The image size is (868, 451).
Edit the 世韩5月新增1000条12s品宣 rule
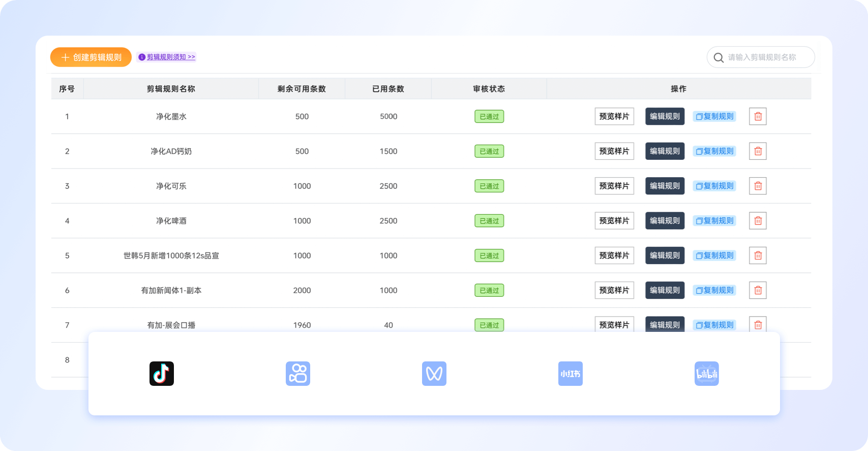tap(665, 256)
